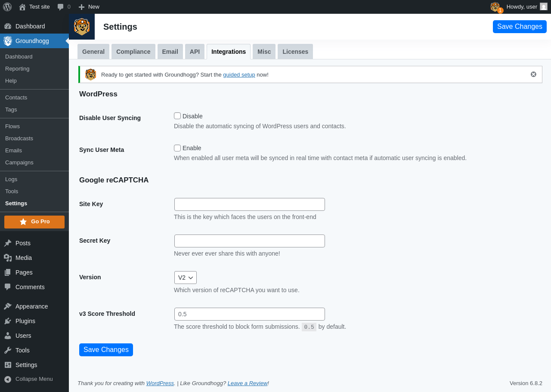Click the WordPress footer link
This screenshot has width=551, height=392.
pos(160,383)
